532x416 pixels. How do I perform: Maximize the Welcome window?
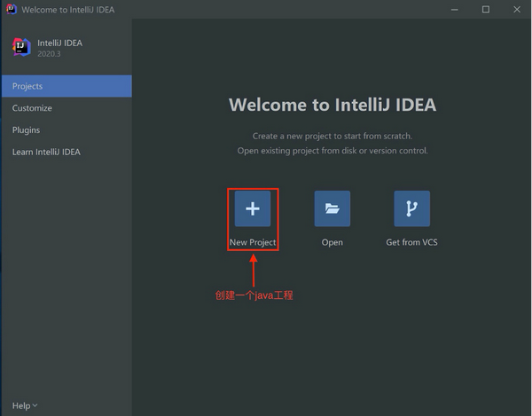click(x=486, y=10)
